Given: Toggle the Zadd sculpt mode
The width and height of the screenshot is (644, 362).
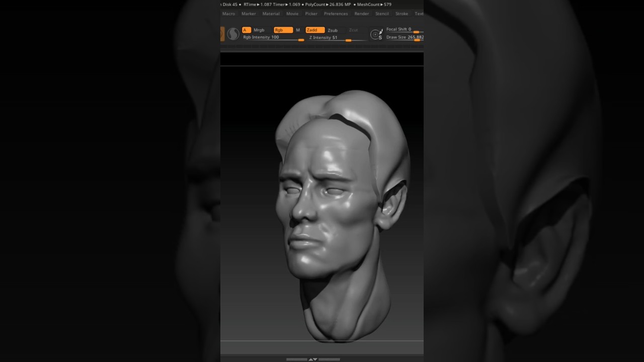Looking at the screenshot, I should point(315,30).
